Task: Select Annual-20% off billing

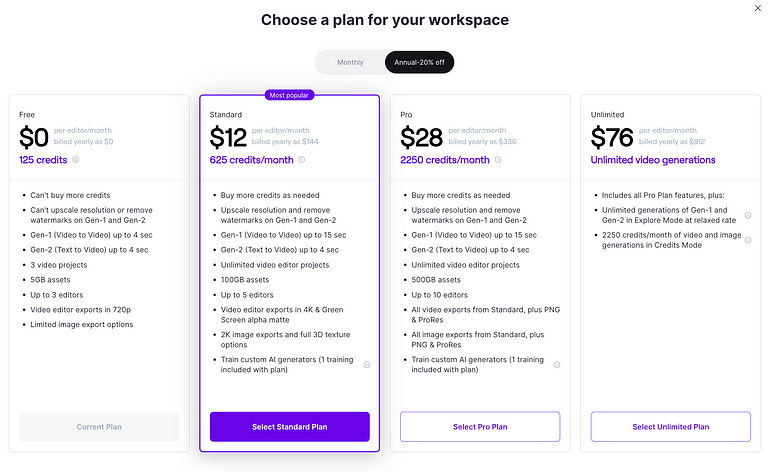Action: [x=419, y=62]
